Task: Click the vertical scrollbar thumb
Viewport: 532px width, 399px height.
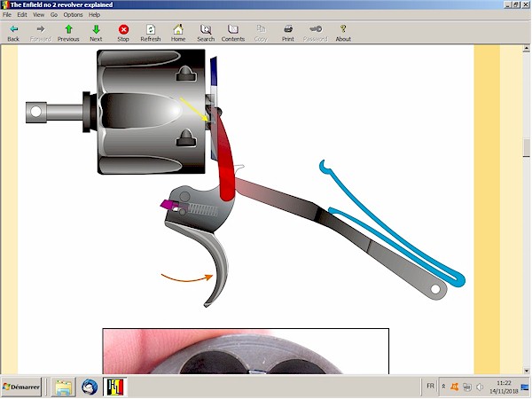Action: tap(526, 146)
